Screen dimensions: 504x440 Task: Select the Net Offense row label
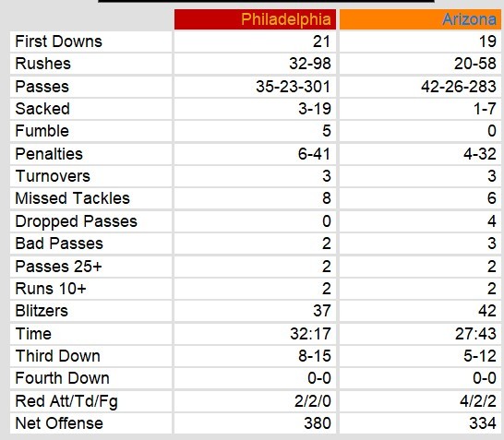pyautogui.click(x=59, y=423)
